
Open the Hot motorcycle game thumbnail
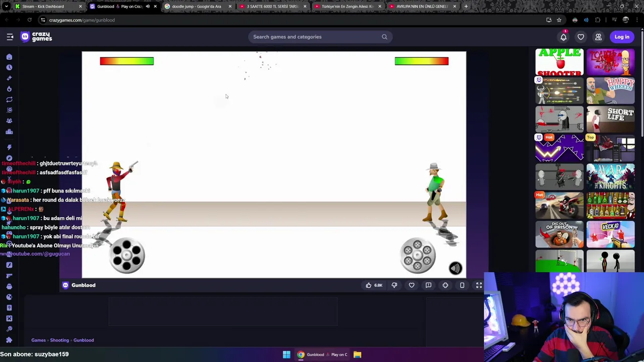coord(559,206)
